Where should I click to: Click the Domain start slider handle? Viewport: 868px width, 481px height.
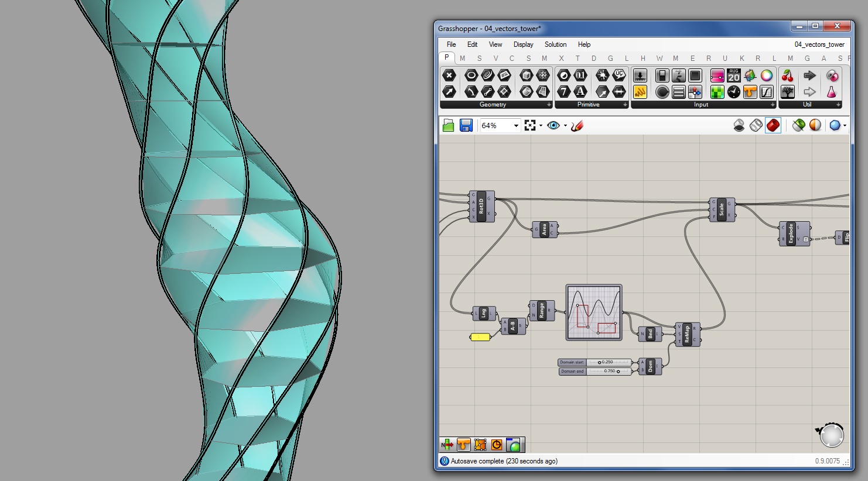click(x=600, y=362)
